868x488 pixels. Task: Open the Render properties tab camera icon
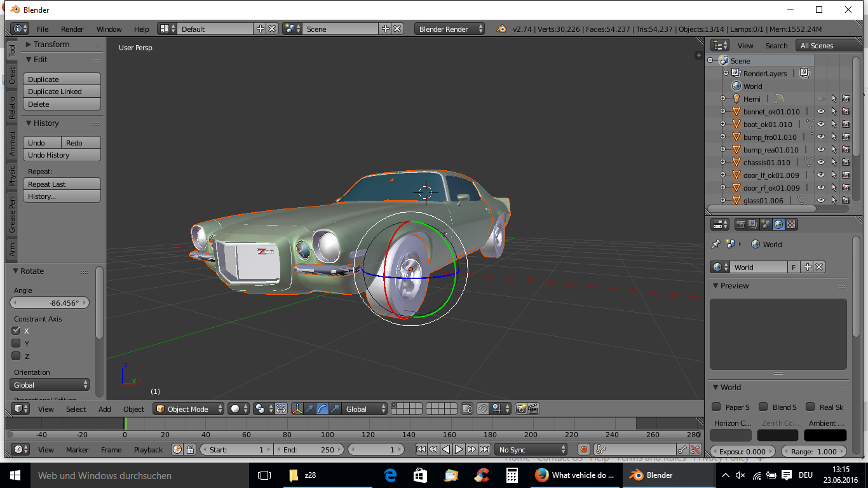coord(740,224)
